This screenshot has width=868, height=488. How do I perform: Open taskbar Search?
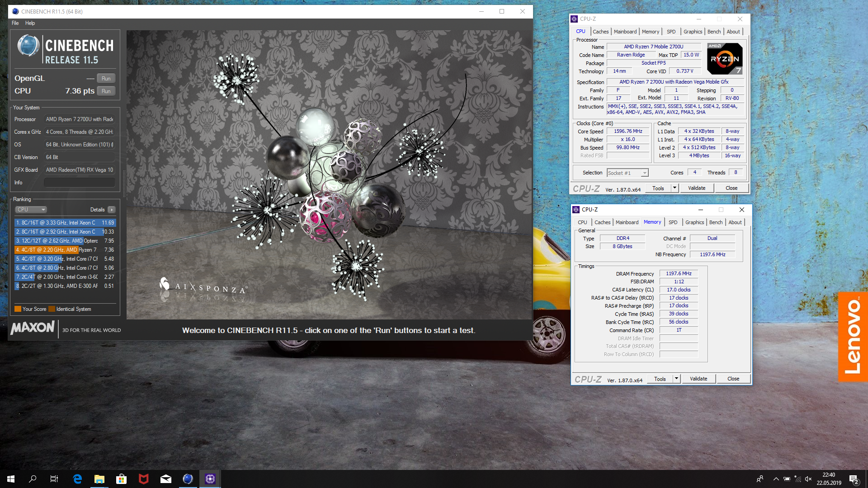[x=33, y=479]
